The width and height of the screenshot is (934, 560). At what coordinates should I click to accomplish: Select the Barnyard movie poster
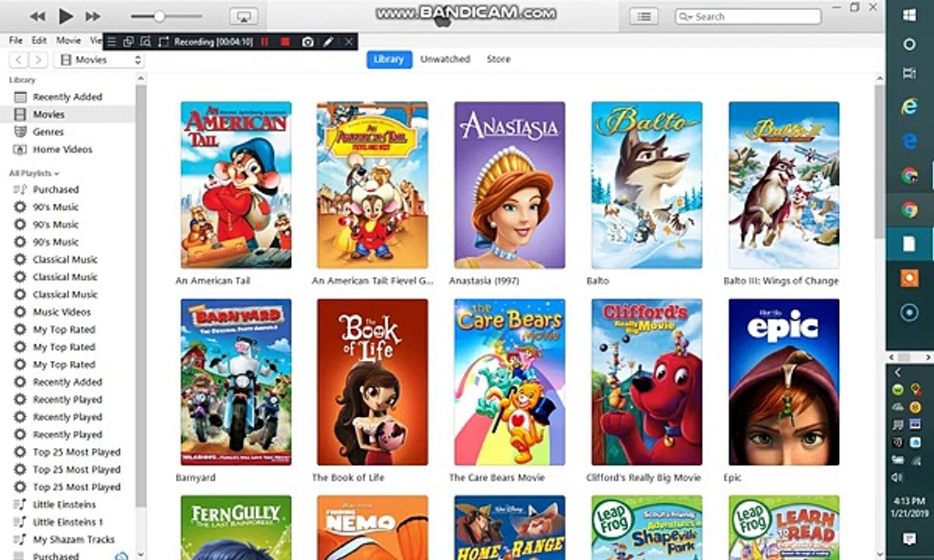click(236, 382)
